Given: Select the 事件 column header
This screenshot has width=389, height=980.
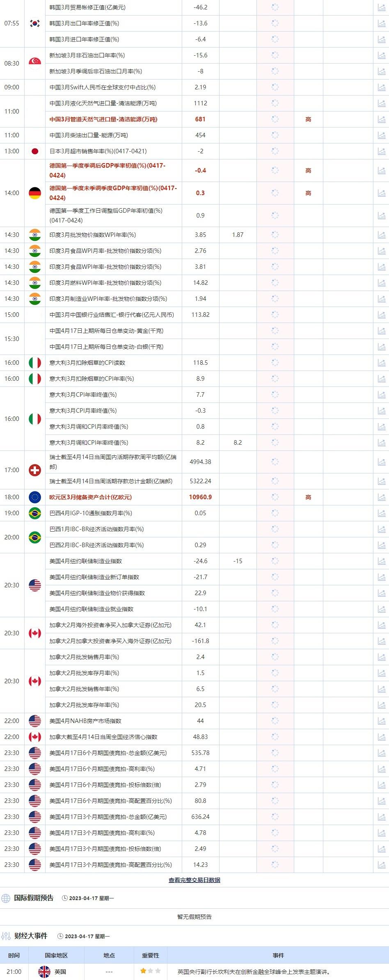Looking at the screenshot, I should click(x=278, y=955).
